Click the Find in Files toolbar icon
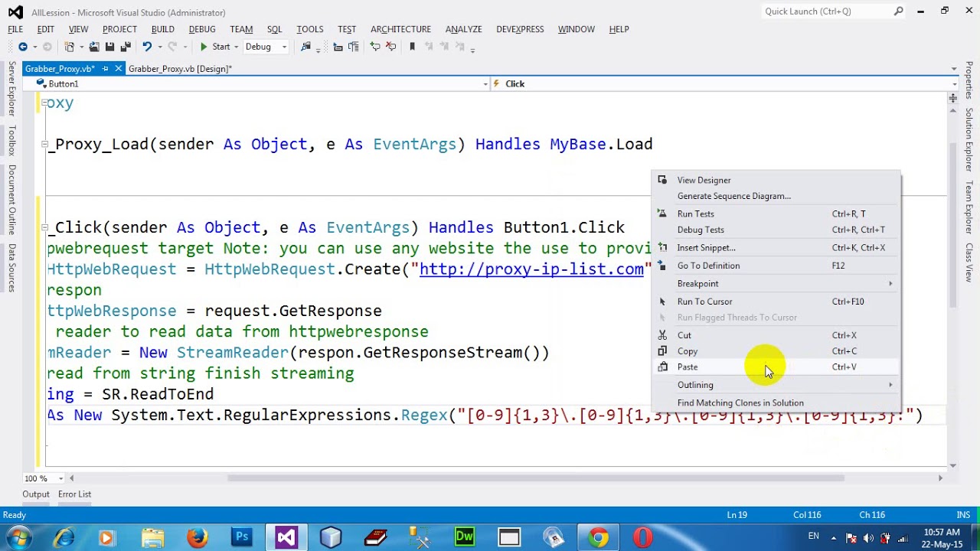 tap(305, 47)
